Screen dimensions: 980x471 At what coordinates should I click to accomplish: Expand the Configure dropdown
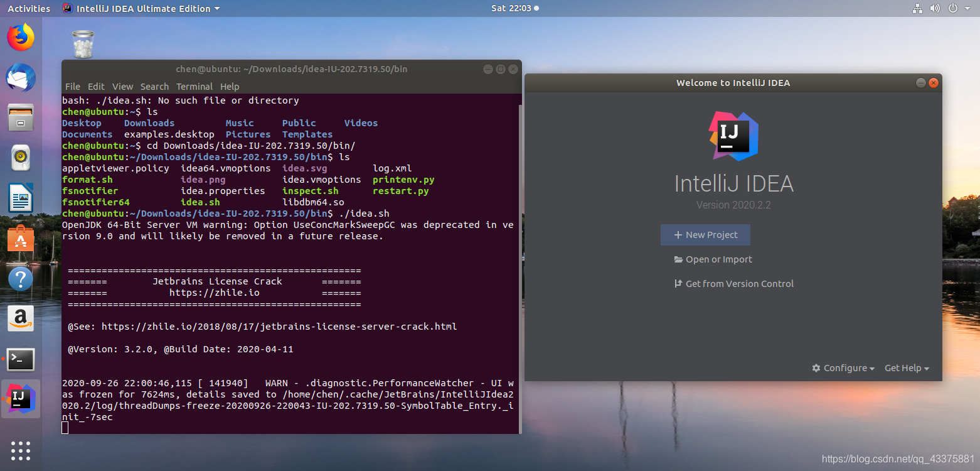(843, 368)
